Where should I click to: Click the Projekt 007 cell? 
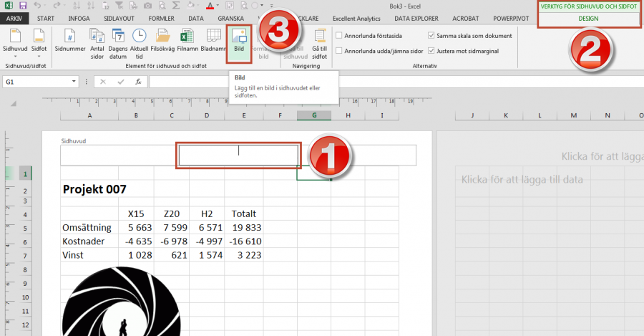[x=94, y=189]
